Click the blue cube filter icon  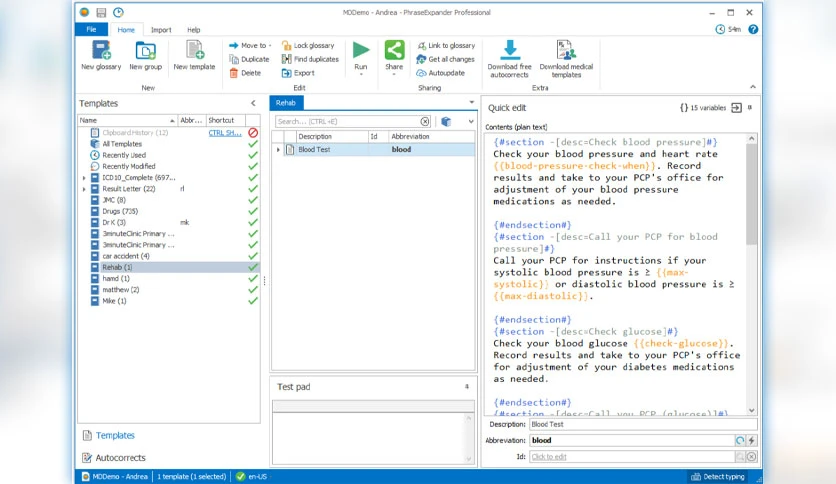pyautogui.click(x=446, y=122)
